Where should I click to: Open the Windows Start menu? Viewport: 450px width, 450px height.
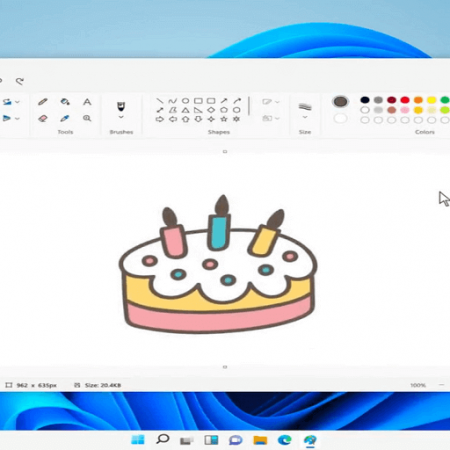(138, 440)
